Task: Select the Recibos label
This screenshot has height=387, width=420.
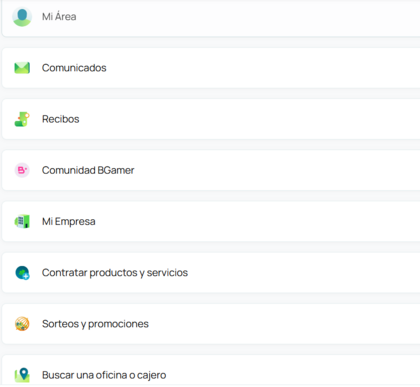Action: pos(61,119)
